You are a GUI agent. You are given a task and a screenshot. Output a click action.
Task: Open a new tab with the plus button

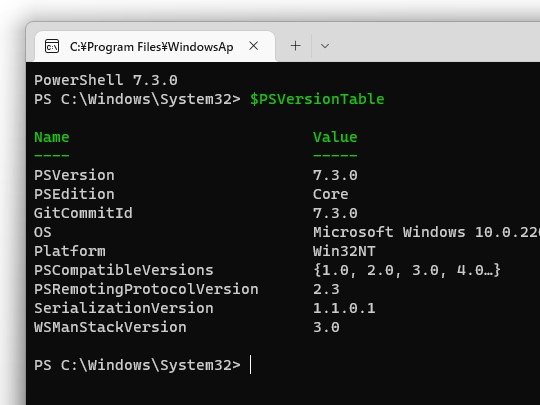[295, 46]
